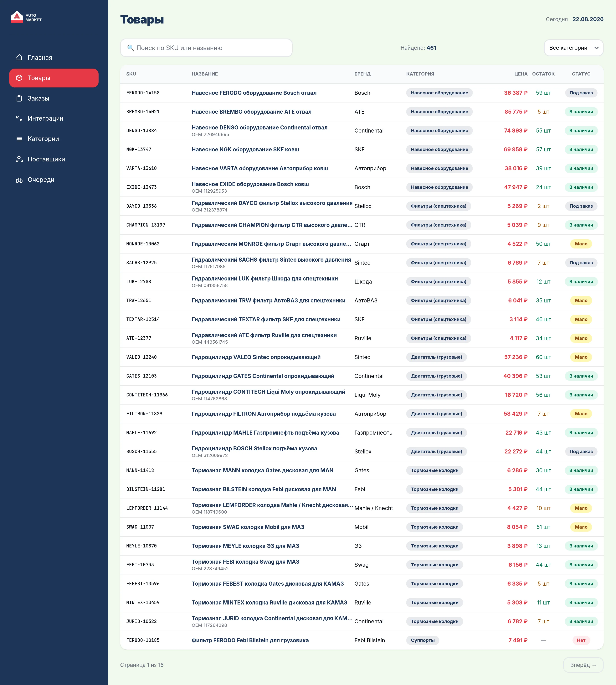Click the БРЕНД column header
Screen dimensions: 616x685
click(362, 74)
